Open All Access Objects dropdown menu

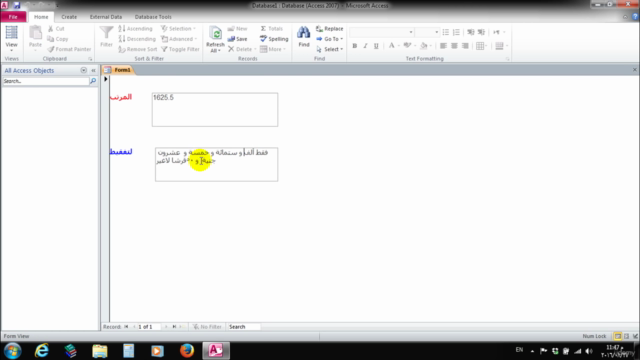tap(83, 70)
